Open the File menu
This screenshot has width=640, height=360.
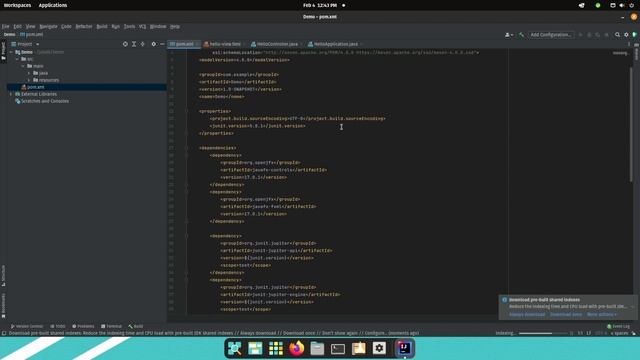point(5,27)
